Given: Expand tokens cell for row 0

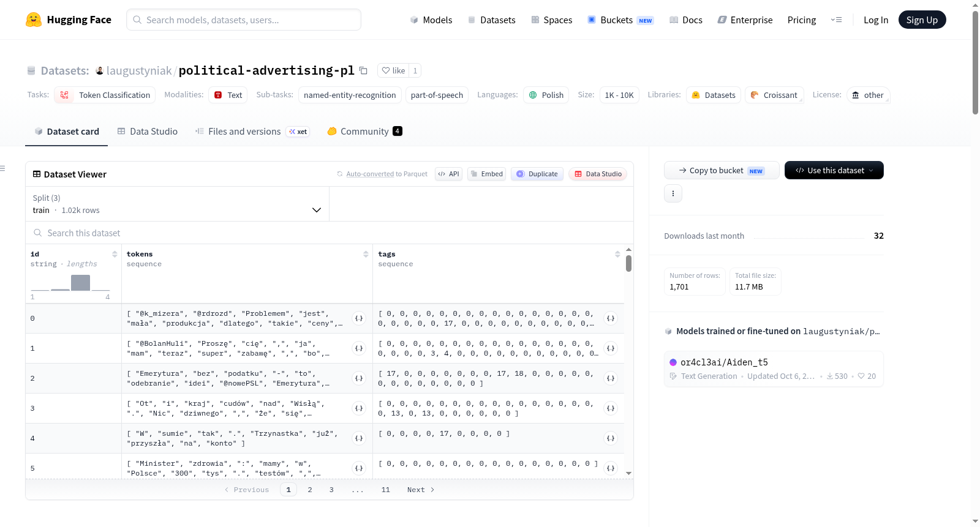Looking at the screenshot, I should (359, 318).
